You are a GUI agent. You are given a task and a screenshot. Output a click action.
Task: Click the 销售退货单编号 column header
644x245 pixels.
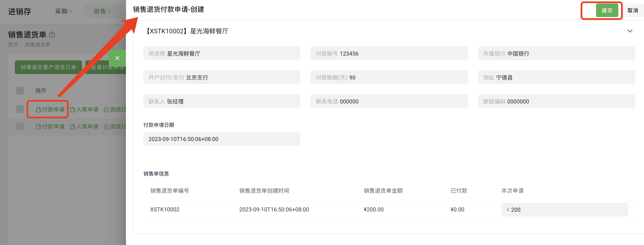coord(170,191)
